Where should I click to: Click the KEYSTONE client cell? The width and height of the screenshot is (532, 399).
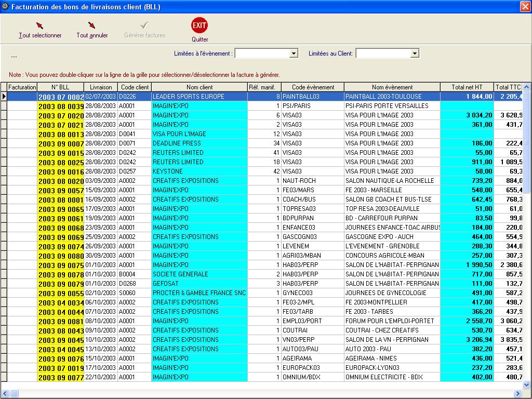pos(199,171)
